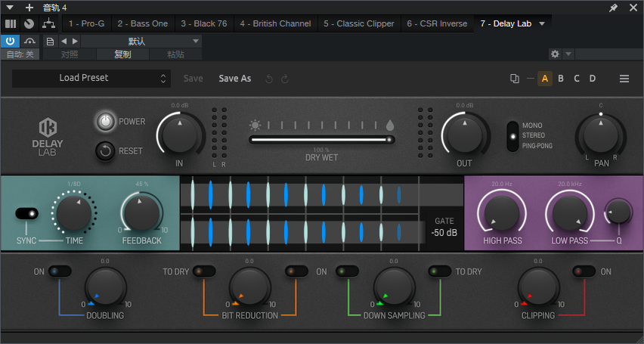Click the circular pie-chart icon in the top bar
The height and width of the screenshot is (344, 644).
(x=29, y=24)
